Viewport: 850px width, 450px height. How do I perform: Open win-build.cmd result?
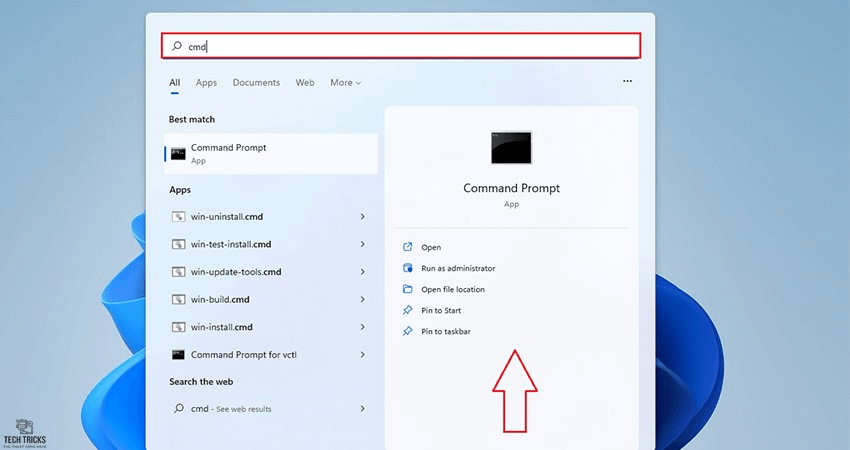(271, 300)
